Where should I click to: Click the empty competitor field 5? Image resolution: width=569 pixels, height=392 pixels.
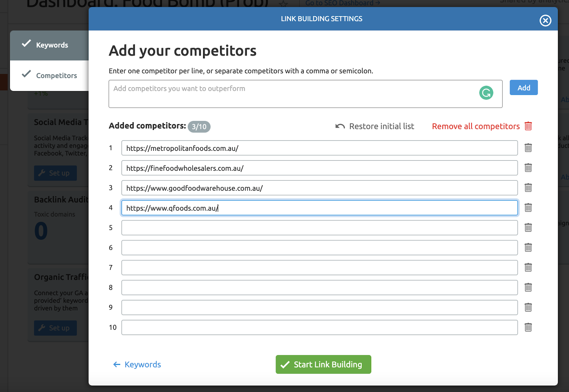[x=319, y=228]
